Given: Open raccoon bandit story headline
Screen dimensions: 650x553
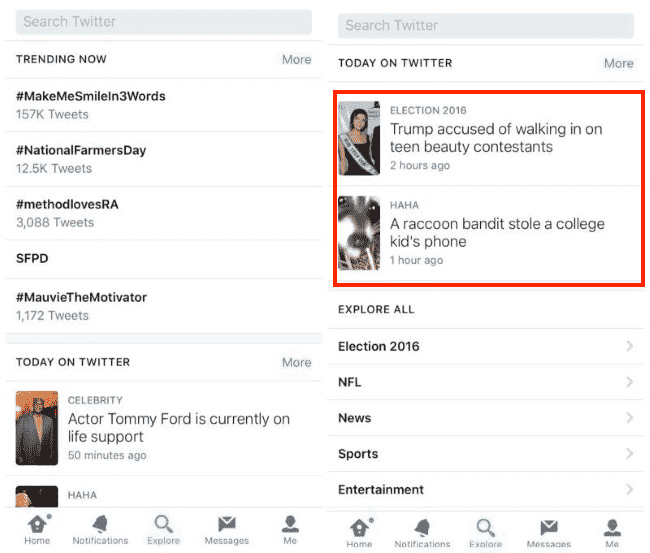Looking at the screenshot, I should (x=497, y=233).
